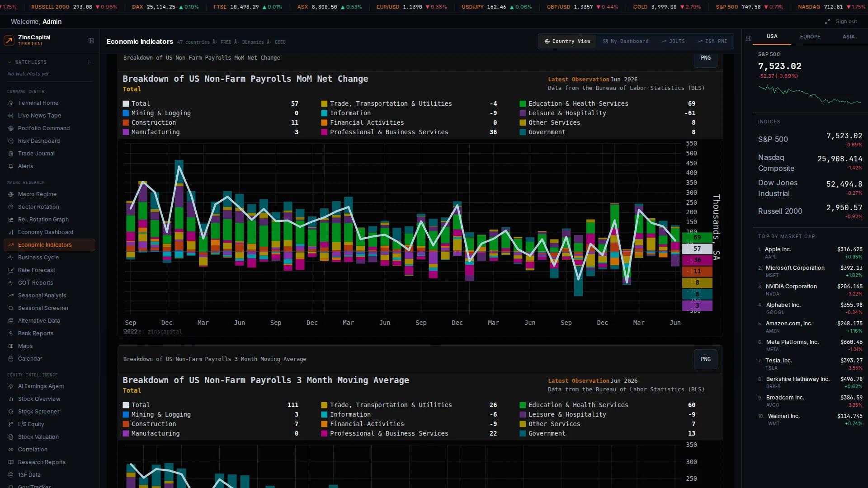This screenshot has height=488, width=868.
Task: Open the Calendar icon
Action: pyautogui.click(x=11, y=359)
